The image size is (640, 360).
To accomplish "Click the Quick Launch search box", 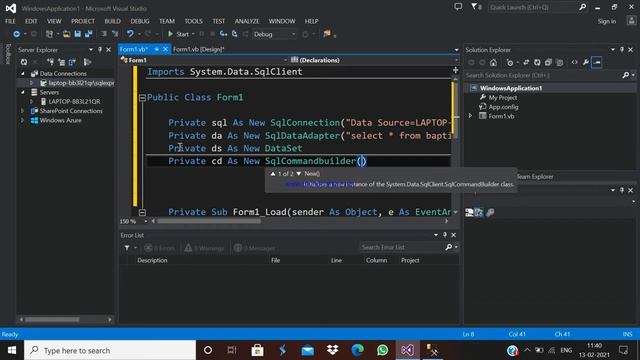I will coord(533,7).
